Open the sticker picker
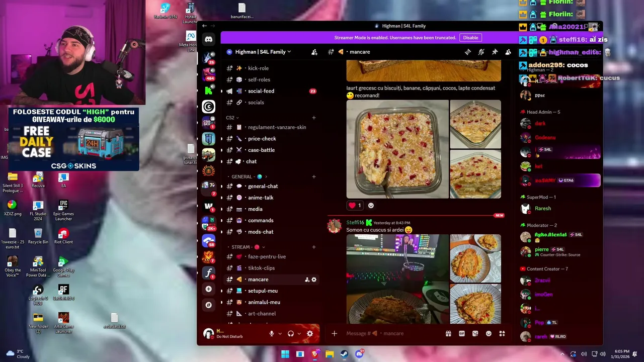 tap(475, 333)
